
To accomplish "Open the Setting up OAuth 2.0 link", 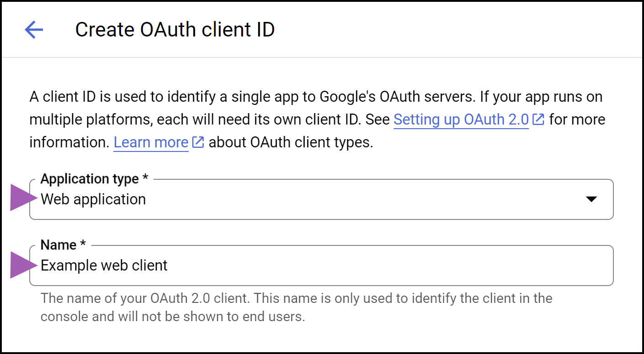I will click(x=460, y=119).
